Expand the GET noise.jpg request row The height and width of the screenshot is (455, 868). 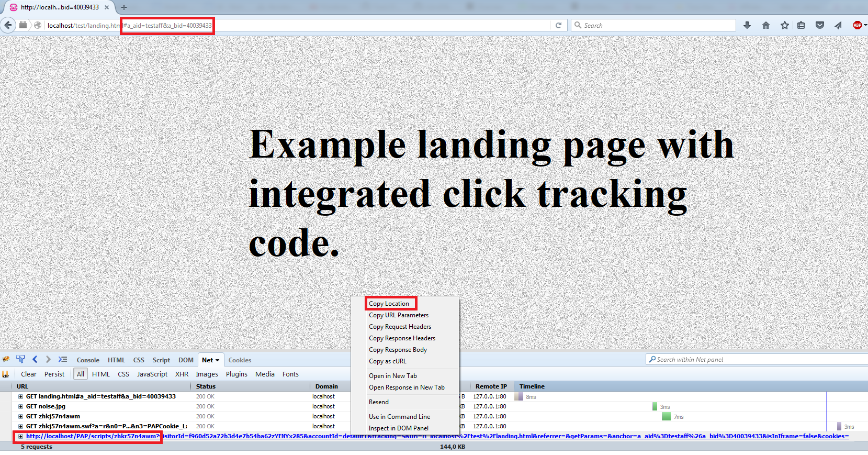coord(21,406)
